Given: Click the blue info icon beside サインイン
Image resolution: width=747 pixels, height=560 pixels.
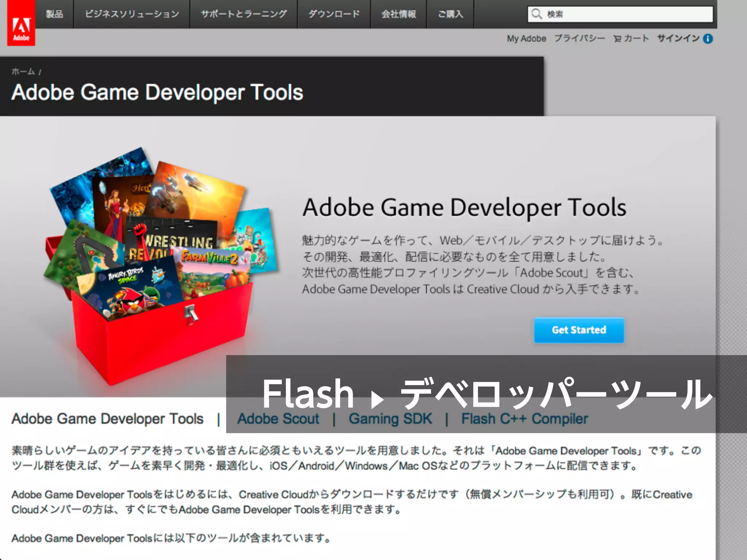Looking at the screenshot, I should 708,39.
